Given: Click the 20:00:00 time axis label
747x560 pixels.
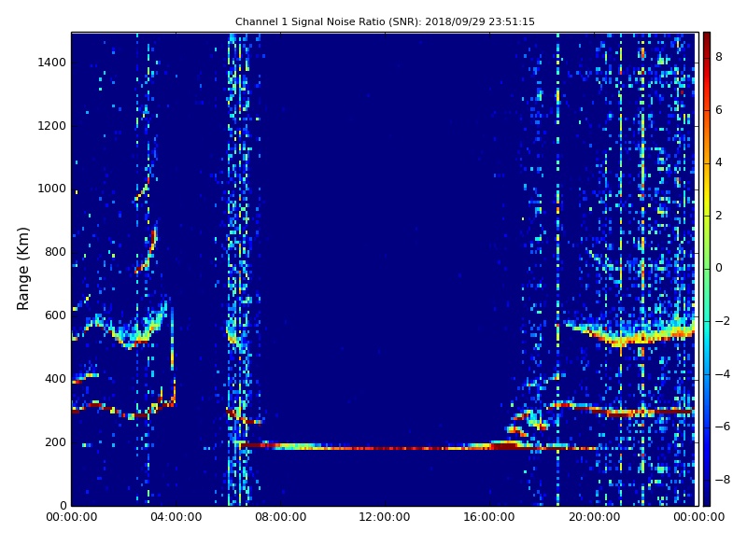Looking at the screenshot, I should click(x=594, y=517).
